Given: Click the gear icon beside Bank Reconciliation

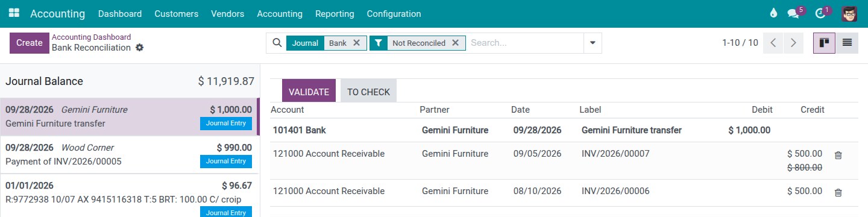Looking at the screenshot, I should [x=139, y=48].
